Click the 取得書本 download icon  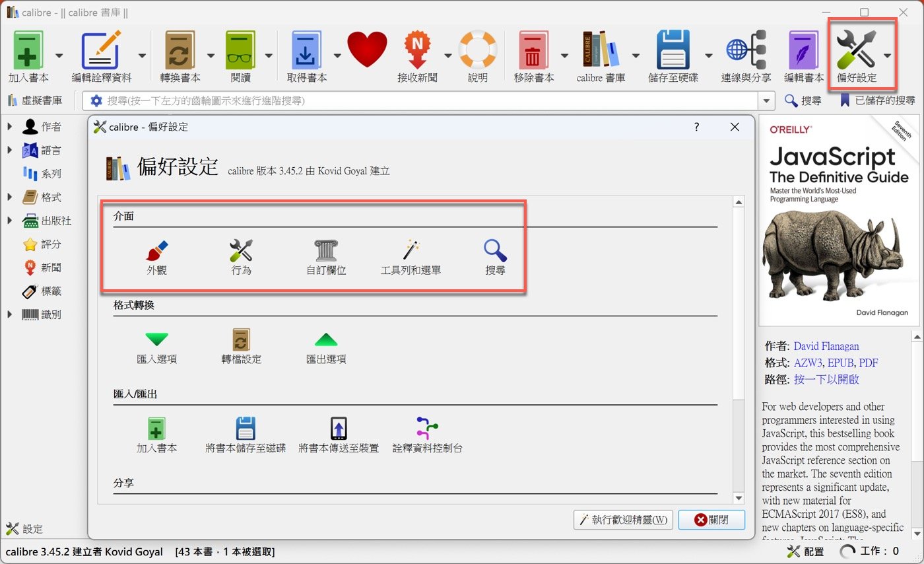(x=307, y=50)
